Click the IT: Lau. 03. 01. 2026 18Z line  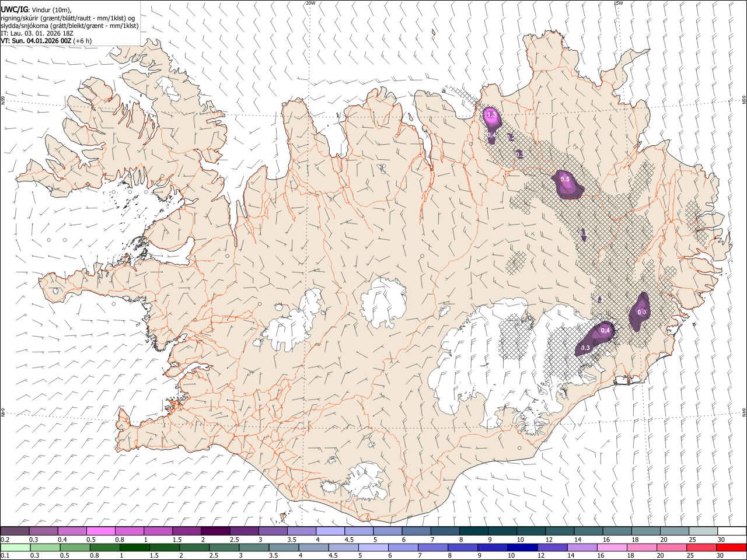coord(36,33)
